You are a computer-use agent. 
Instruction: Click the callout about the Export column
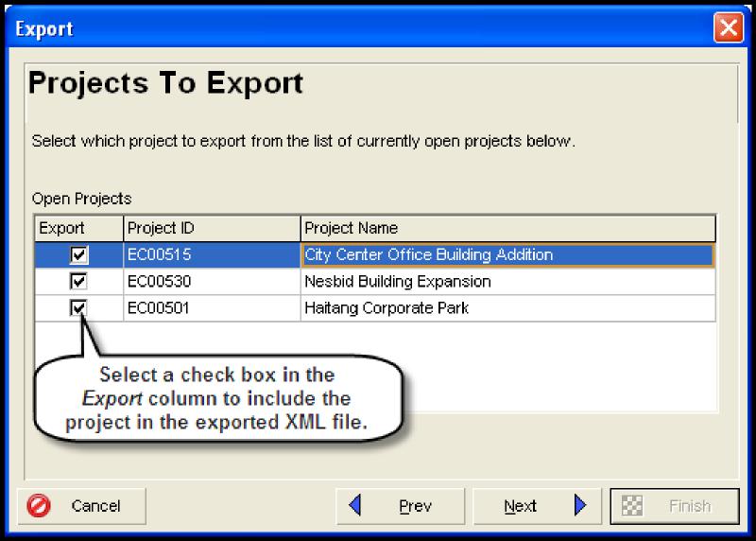tap(224, 399)
